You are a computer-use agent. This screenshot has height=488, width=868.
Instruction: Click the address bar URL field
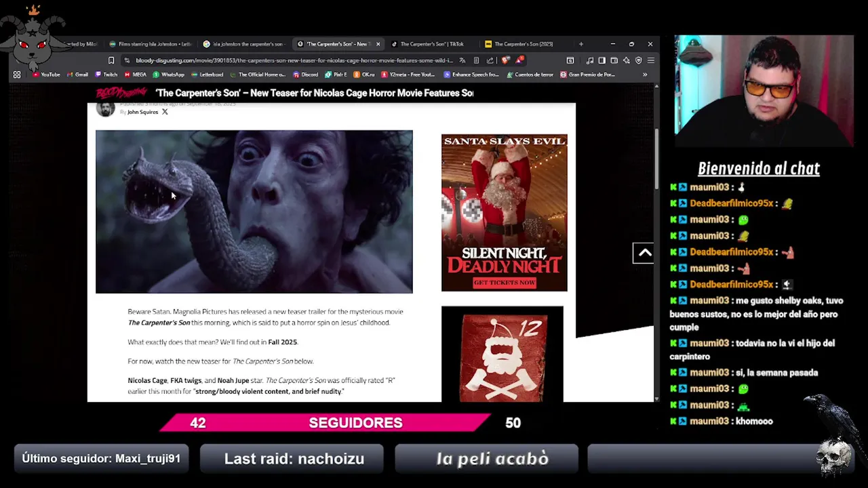pyautogui.click(x=294, y=60)
